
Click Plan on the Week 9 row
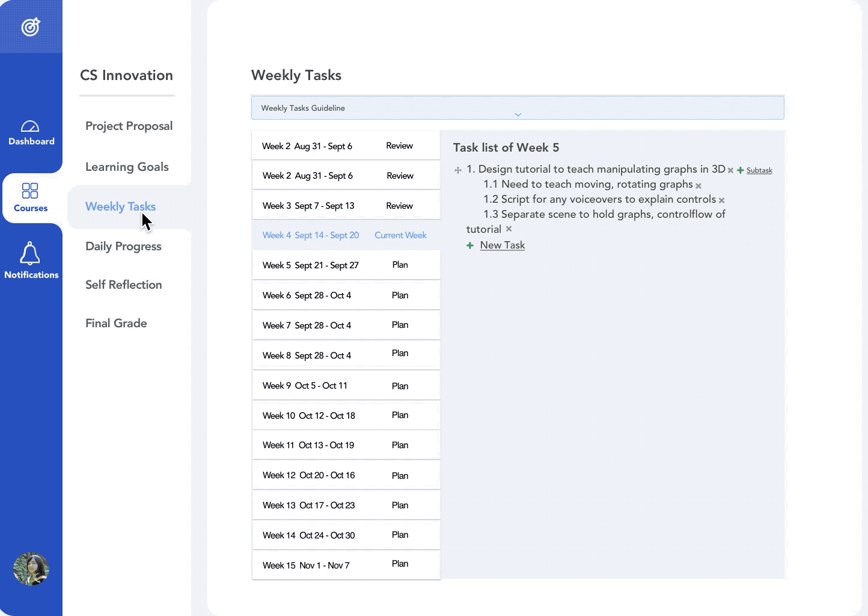point(400,386)
